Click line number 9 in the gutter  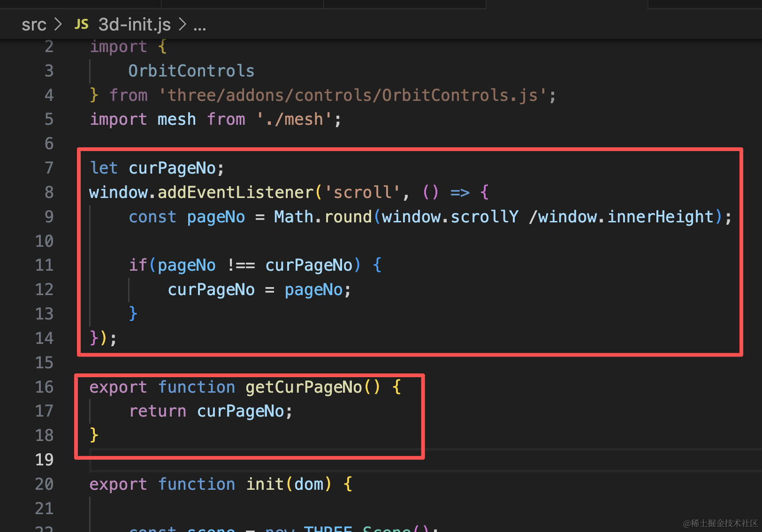[49, 217]
